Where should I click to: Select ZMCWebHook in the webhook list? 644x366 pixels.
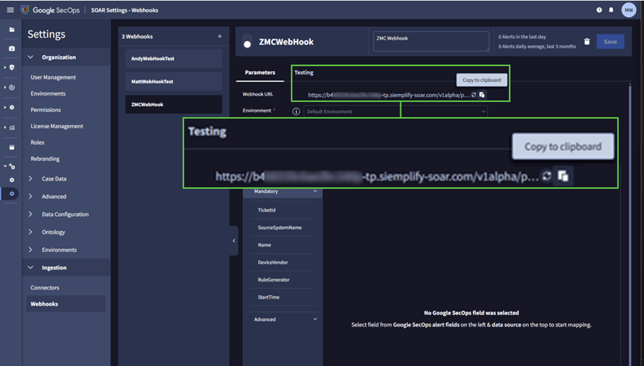coord(174,104)
